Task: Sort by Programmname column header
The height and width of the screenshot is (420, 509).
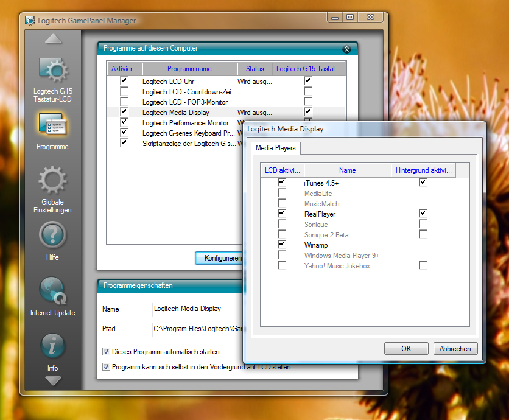Action: 190,69
